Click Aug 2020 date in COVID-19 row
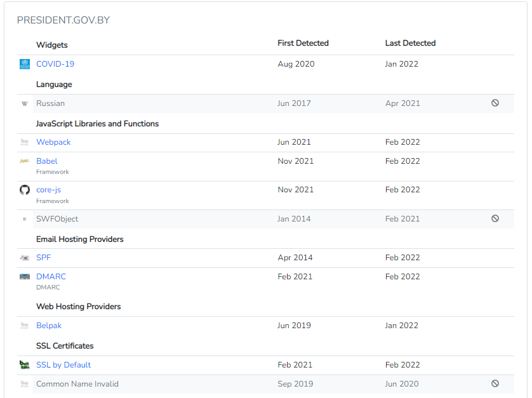Image resolution: width=532 pixels, height=398 pixels. point(296,63)
